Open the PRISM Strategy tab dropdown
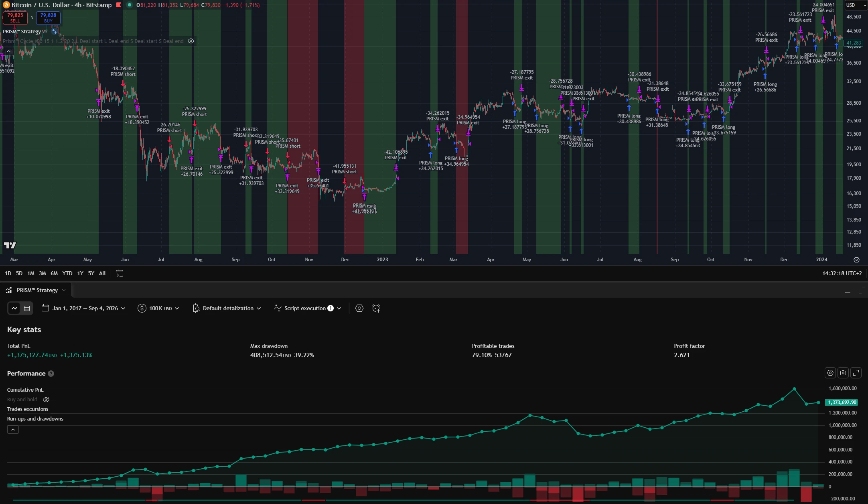868x504 pixels. (x=63, y=290)
